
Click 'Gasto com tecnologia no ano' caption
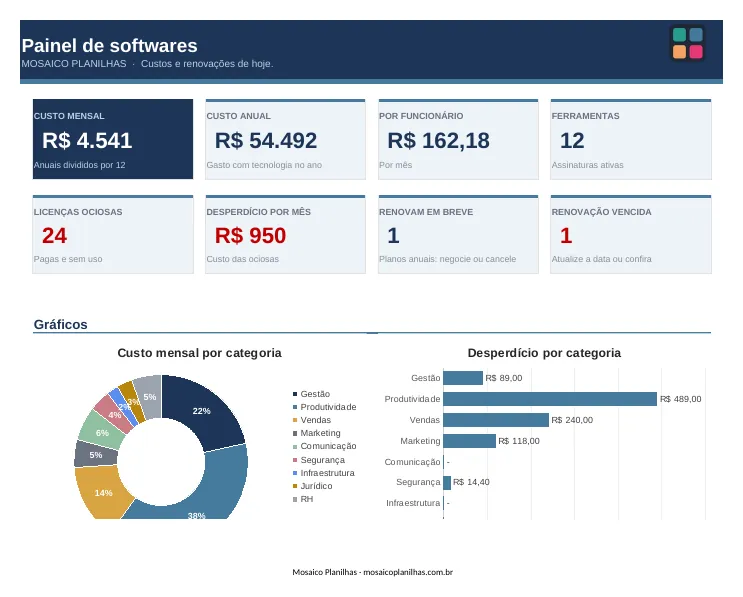264,165
